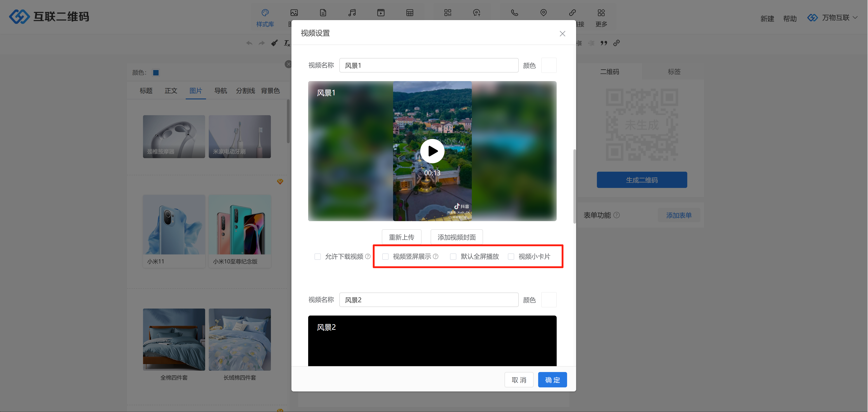Click the 互联二维码 logo
The height and width of the screenshot is (412, 868).
[x=49, y=16]
